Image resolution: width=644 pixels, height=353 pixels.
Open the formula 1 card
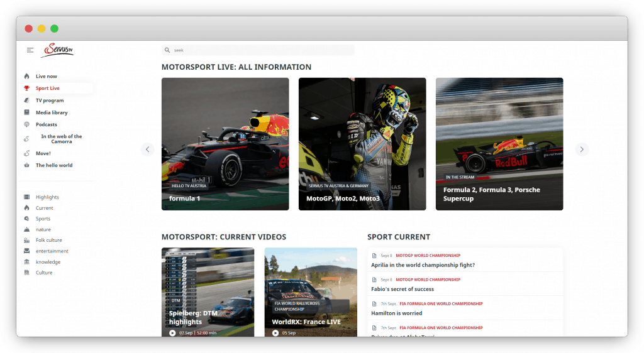(225, 144)
